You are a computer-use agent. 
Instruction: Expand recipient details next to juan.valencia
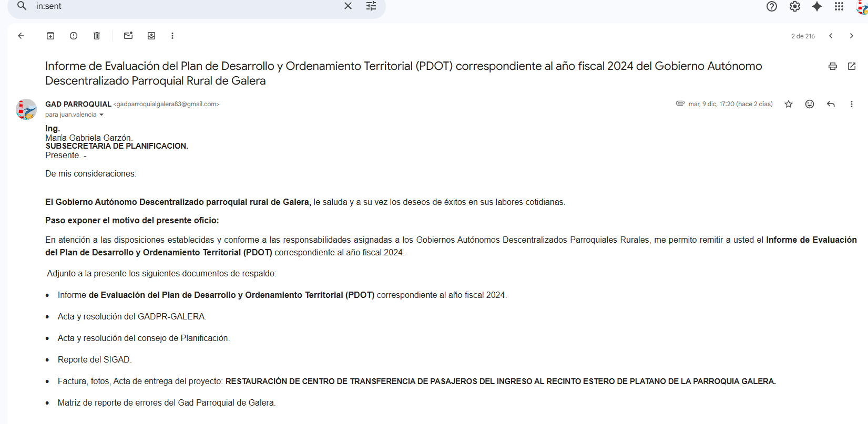(101, 115)
